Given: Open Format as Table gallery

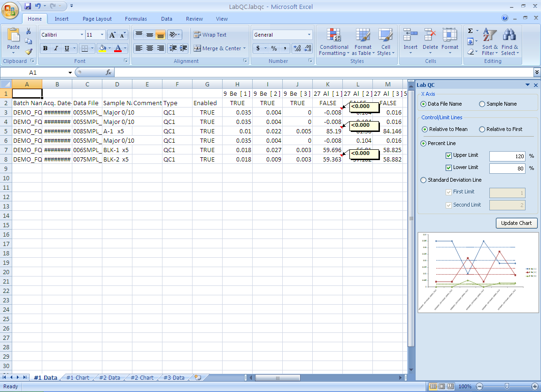Looking at the screenshot, I should (363, 42).
